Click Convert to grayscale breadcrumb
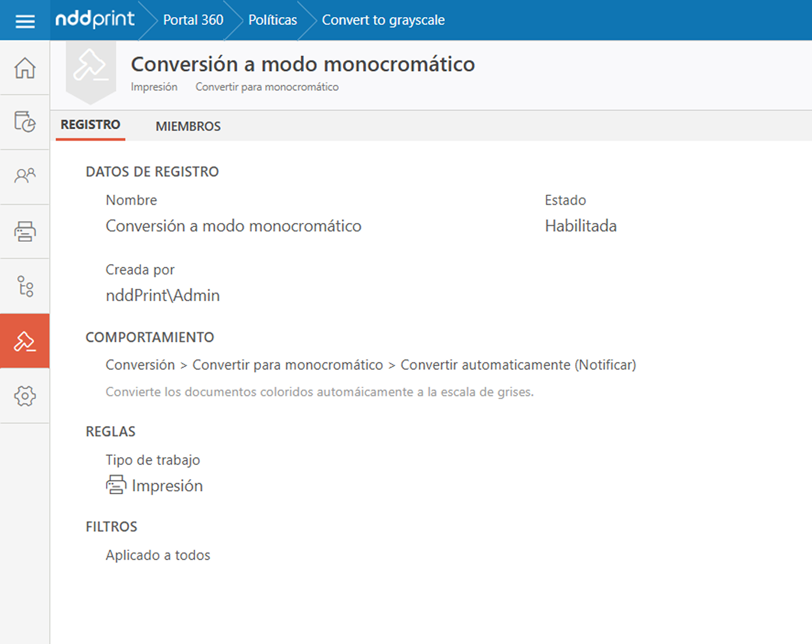 (383, 20)
